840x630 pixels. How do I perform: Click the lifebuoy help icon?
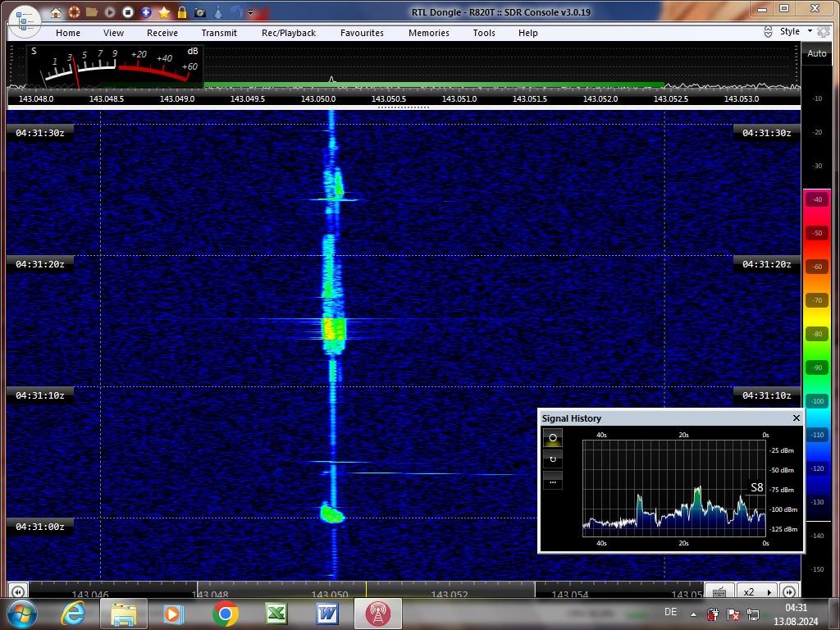click(73, 11)
